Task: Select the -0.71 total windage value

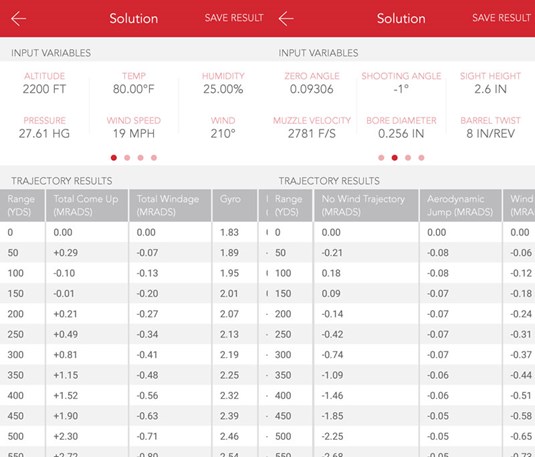Action: pos(147,437)
